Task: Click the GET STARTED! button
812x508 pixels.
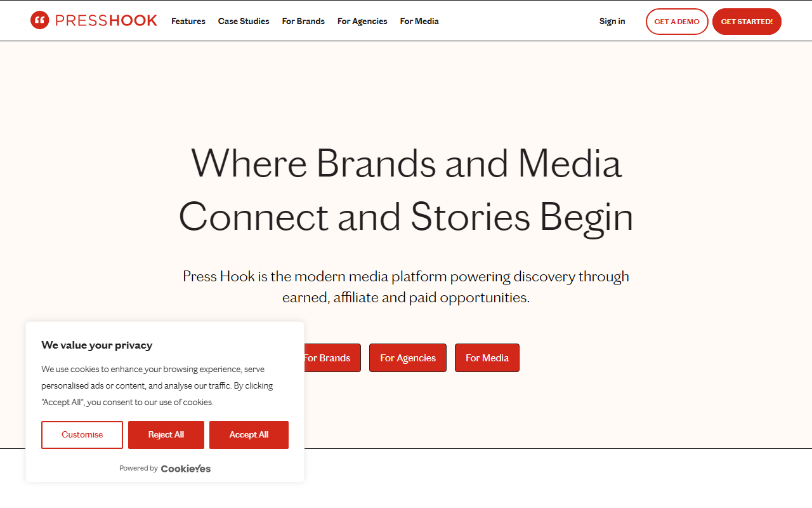Action: pos(747,22)
